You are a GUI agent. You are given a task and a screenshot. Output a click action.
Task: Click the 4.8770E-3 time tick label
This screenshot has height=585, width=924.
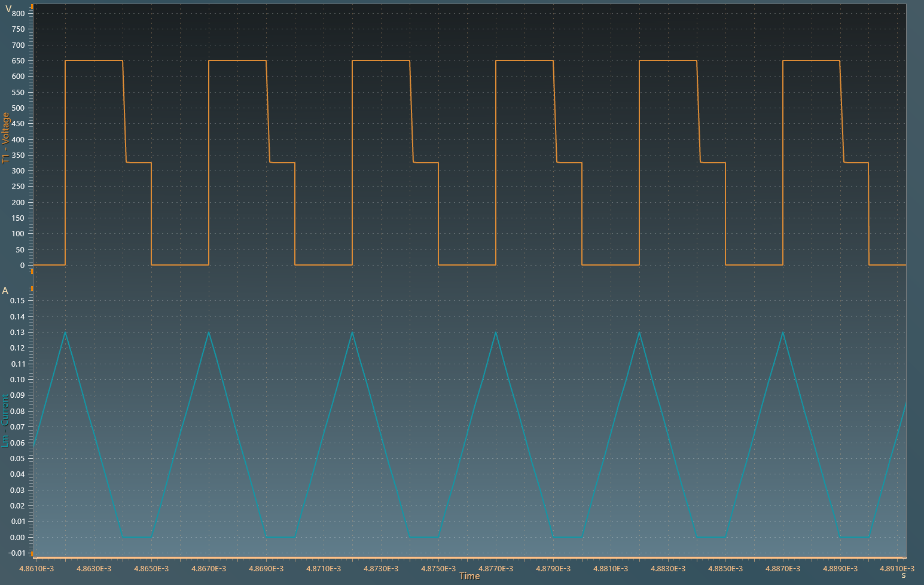496,568
